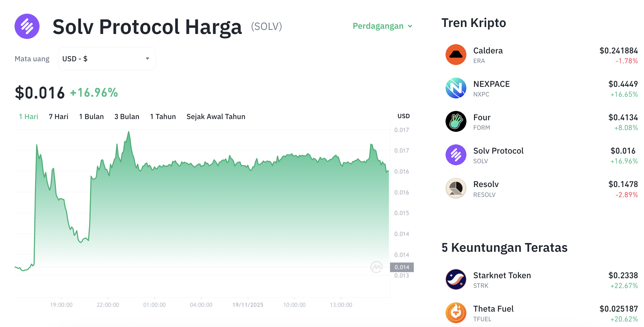The width and height of the screenshot is (644, 327).
Task: Select the Theta Fuel flame icon
Action: coord(456,313)
